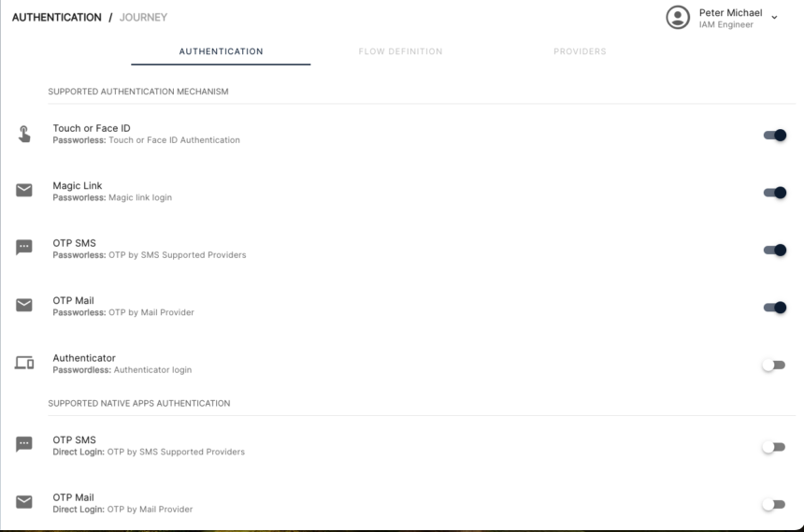Disable Touch or Face ID toggle
Viewport: 804px width, 532px height.
[x=774, y=135]
